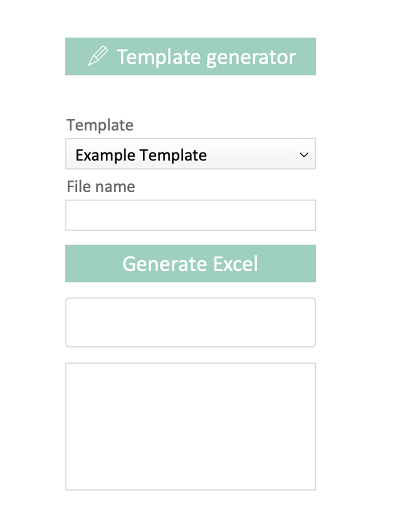Open the Template dropdown

click(190, 154)
